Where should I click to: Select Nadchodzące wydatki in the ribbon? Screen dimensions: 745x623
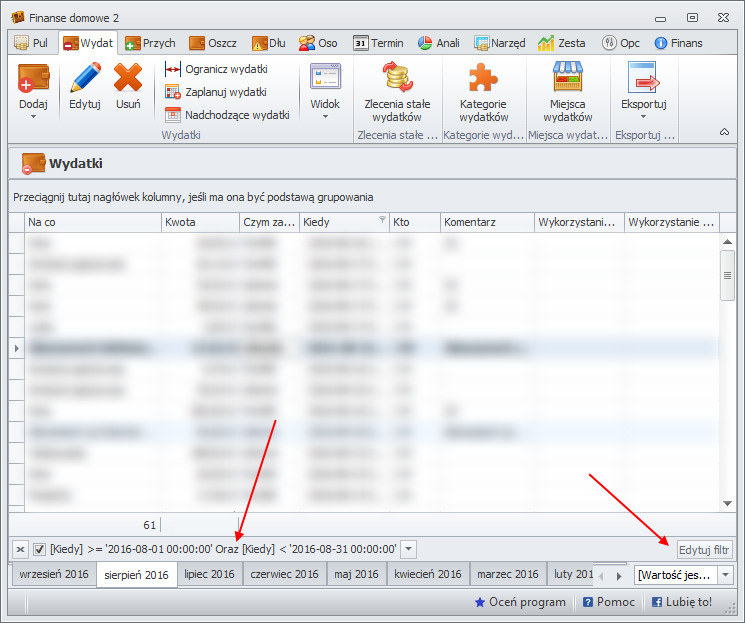[x=227, y=115]
